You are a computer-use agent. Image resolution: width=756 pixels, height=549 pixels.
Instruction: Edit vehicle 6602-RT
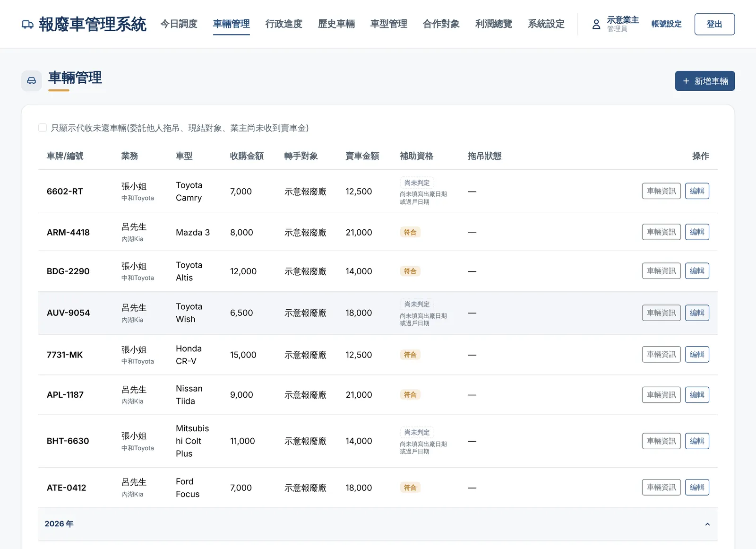tap(697, 191)
